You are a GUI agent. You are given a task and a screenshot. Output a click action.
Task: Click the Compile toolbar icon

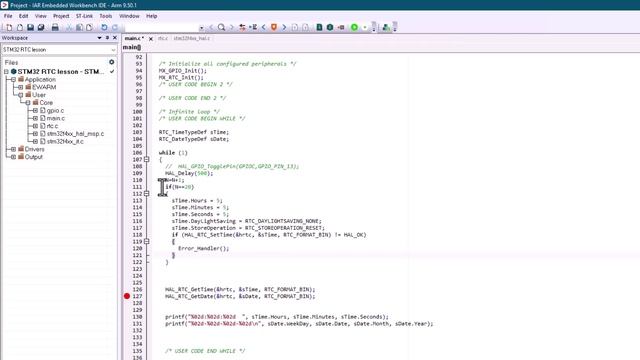point(319,27)
